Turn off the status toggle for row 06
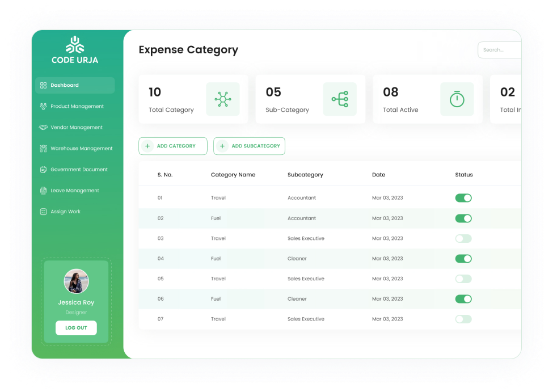The width and height of the screenshot is (553, 392). pos(463,299)
